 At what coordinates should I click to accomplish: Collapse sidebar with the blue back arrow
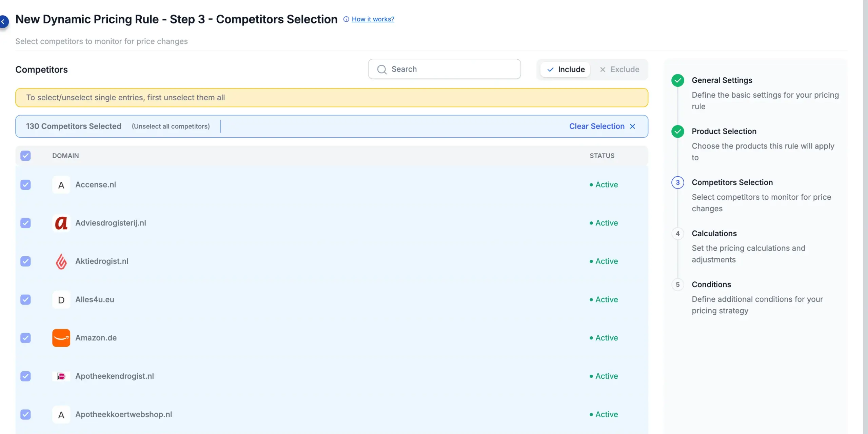3,22
